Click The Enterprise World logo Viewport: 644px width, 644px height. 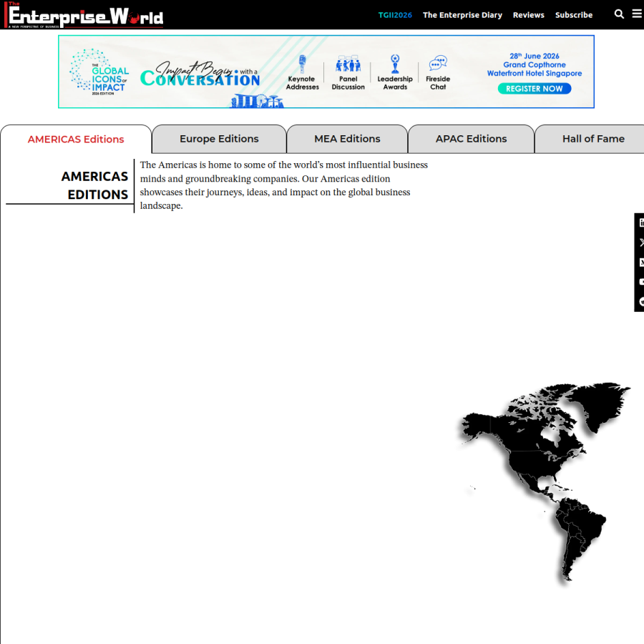[84, 15]
